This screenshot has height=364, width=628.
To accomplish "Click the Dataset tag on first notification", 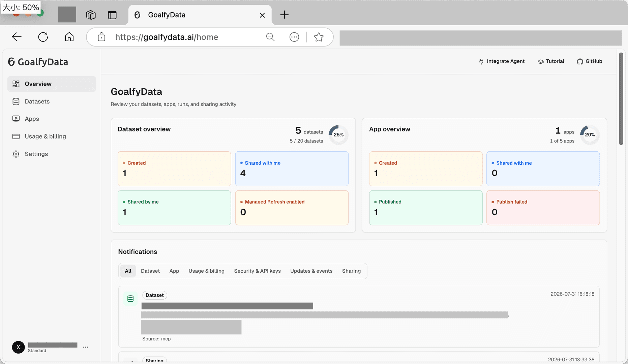I will click(x=155, y=295).
